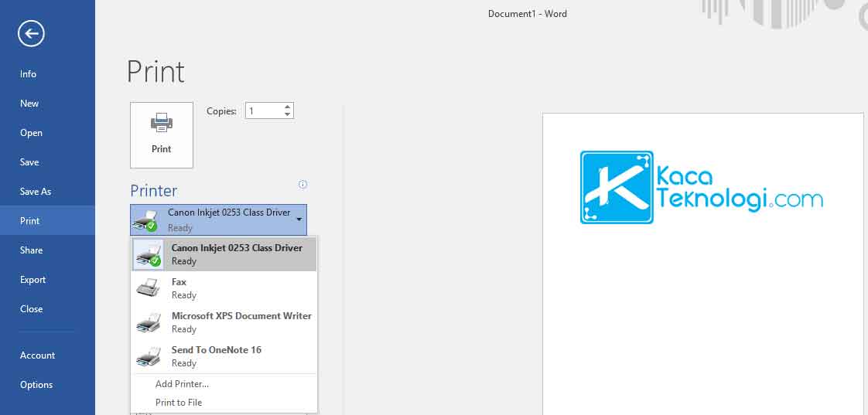Open printer info help icon
868x415 pixels.
(302, 184)
